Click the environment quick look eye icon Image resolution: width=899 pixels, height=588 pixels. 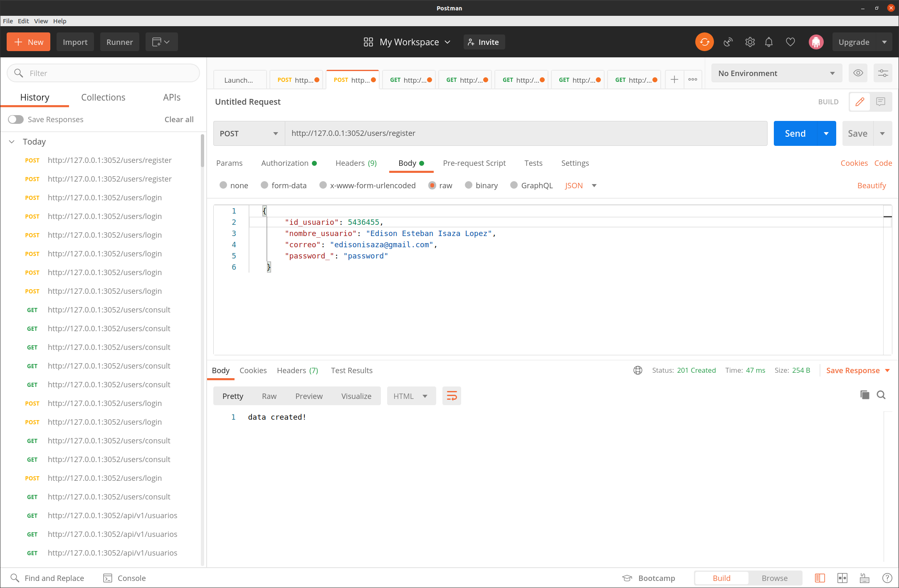coord(858,73)
